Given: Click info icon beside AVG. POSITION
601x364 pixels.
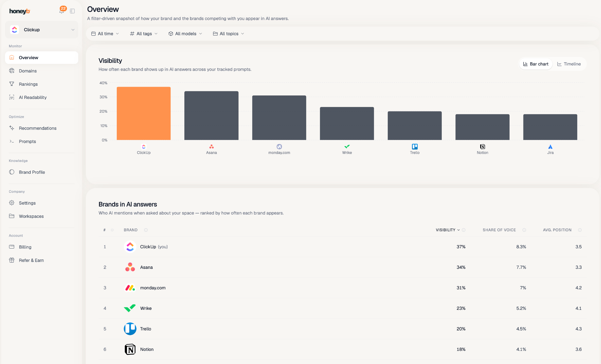Looking at the screenshot, I should tap(580, 230).
